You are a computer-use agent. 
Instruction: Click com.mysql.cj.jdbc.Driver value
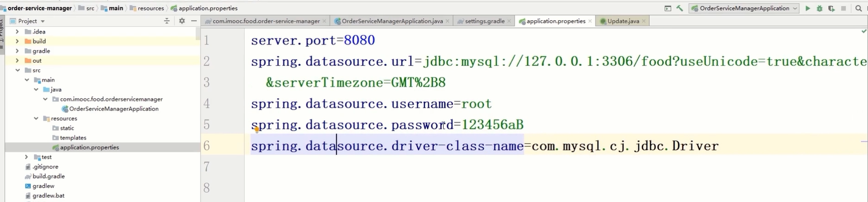click(625, 146)
